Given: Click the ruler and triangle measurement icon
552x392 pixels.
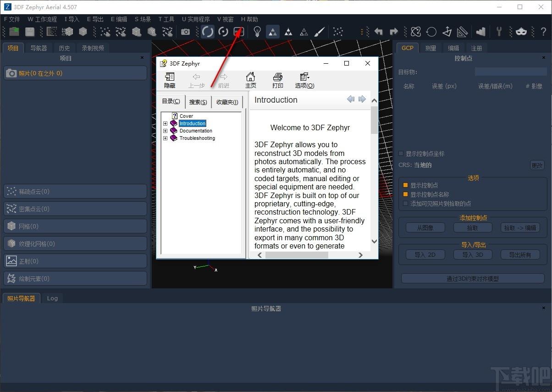Looking at the screenshot, I should (462, 32).
